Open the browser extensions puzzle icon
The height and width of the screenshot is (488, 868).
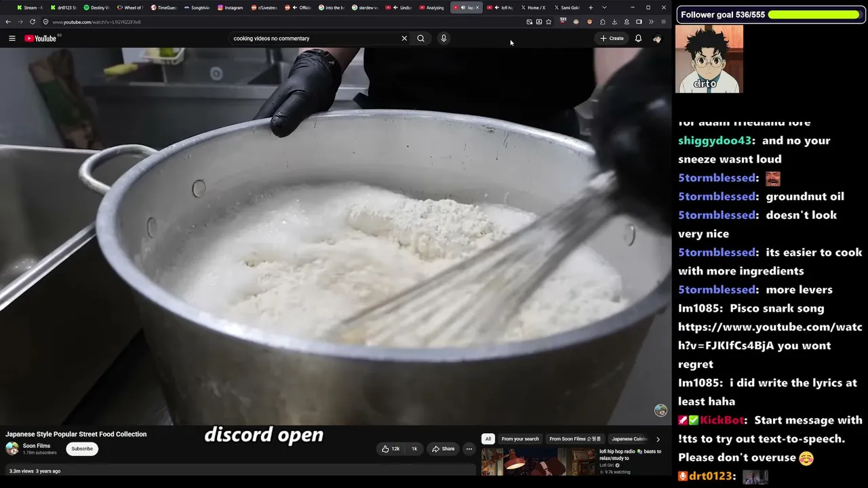[602, 22]
